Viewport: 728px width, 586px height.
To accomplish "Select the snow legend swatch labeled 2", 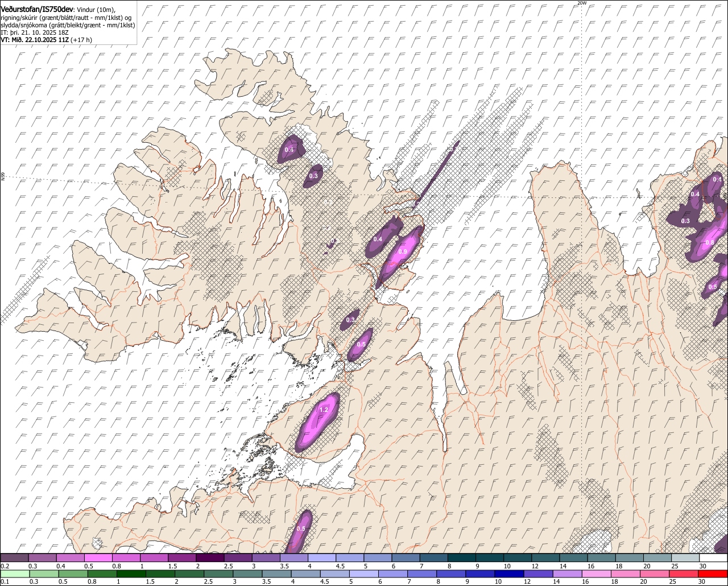I will (x=210, y=558).
